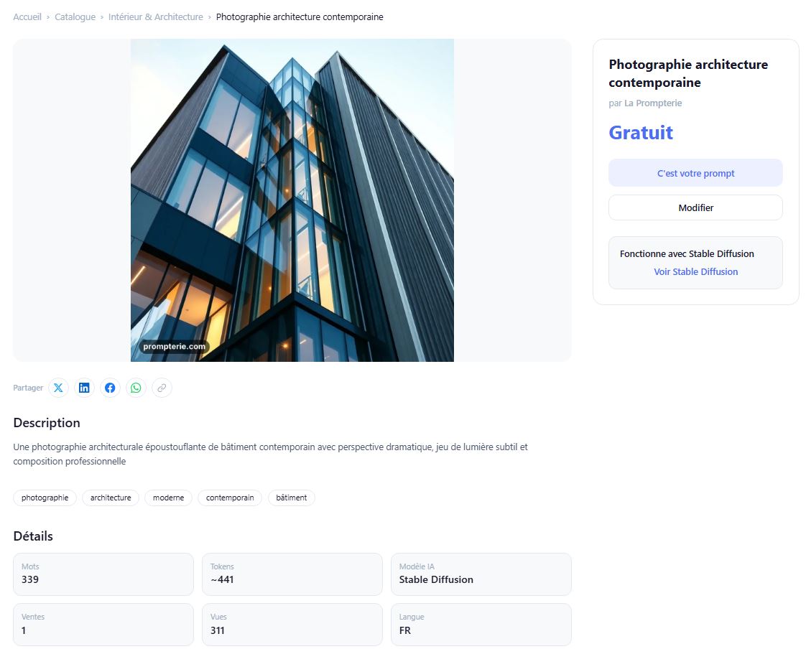Viewport: 806px width, 672px height.
Task: Open Voir Stable Diffusion link
Action: [x=695, y=272]
